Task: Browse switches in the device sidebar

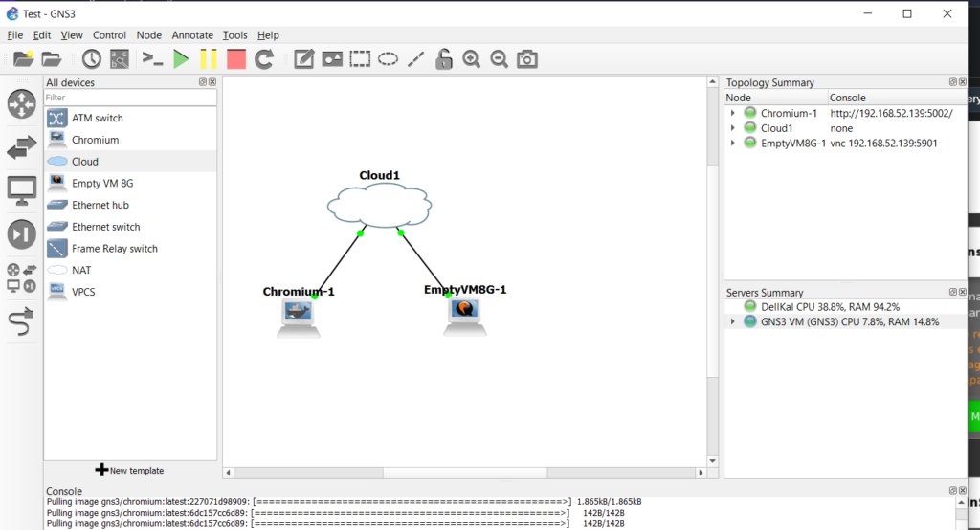Action: [21, 147]
